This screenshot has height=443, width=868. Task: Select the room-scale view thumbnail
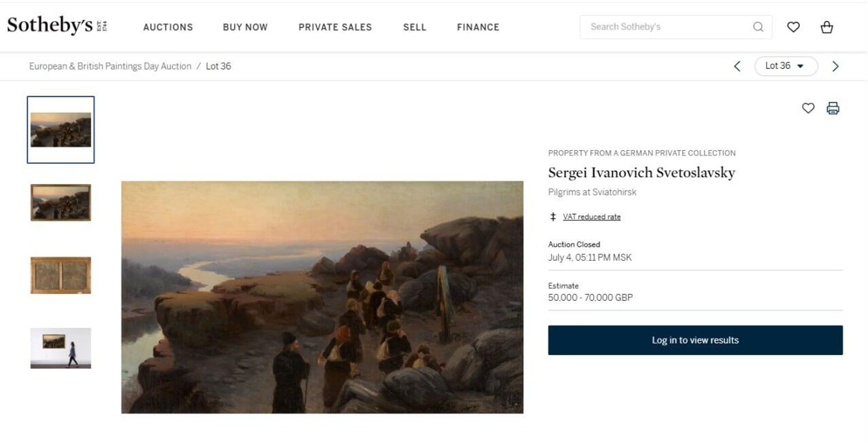point(61,348)
